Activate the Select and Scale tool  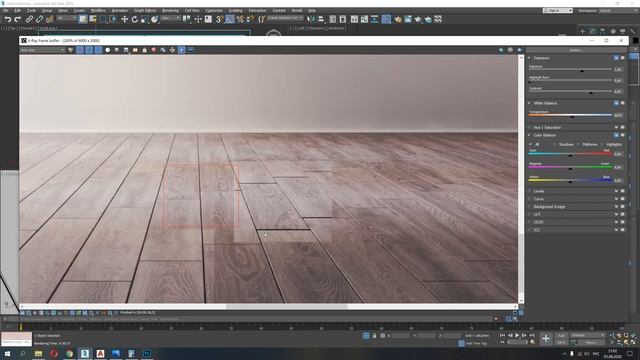144,19
